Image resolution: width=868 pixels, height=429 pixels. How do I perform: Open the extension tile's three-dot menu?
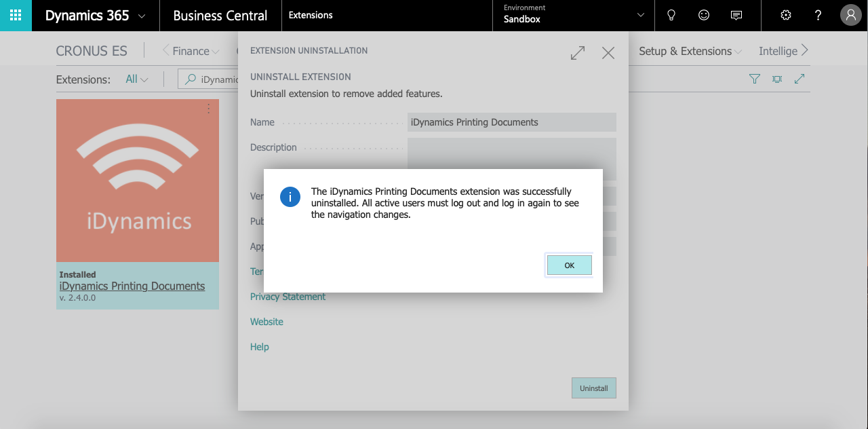tap(209, 109)
